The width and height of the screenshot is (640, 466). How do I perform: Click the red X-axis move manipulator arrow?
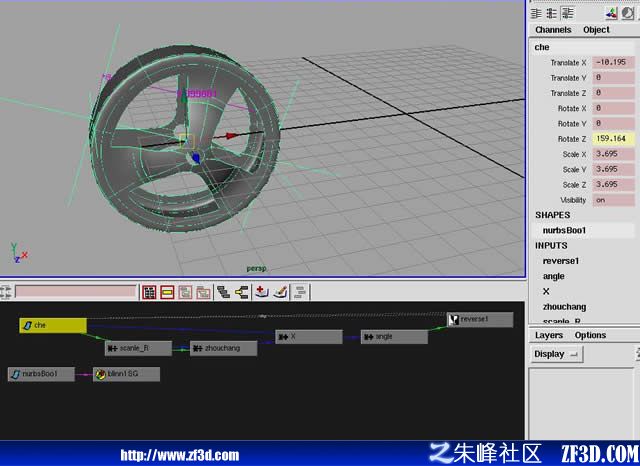tap(231, 135)
